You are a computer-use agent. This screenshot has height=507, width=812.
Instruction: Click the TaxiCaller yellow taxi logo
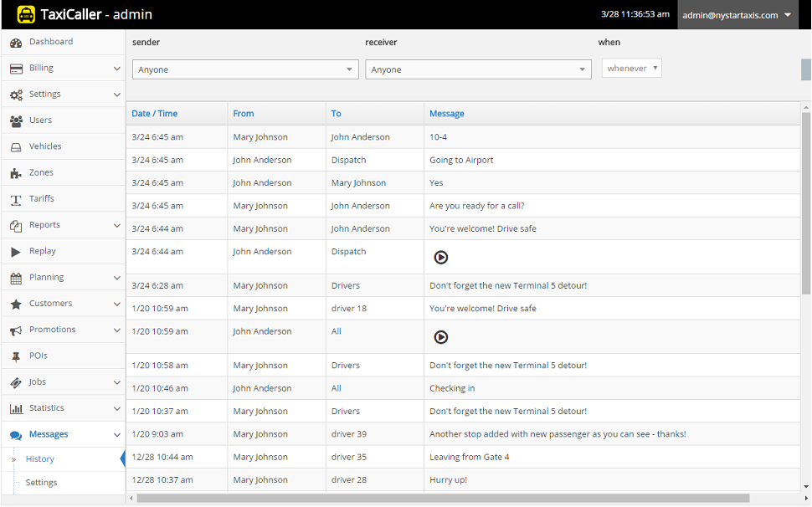(x=27, y=14)
